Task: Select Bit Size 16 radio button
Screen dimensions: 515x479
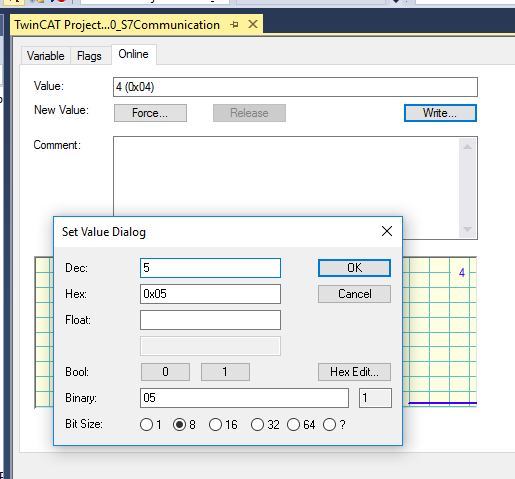Action: [x=215, y=425]
